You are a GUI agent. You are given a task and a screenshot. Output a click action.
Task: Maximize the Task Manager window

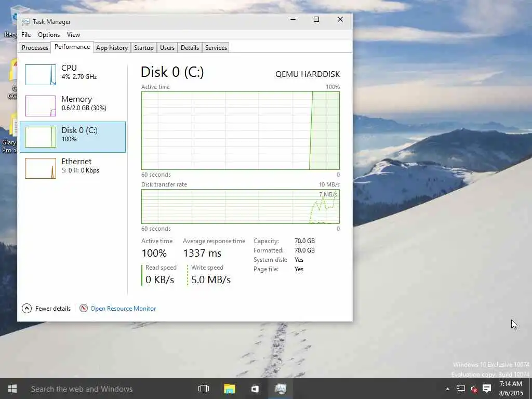click(316, 20)
